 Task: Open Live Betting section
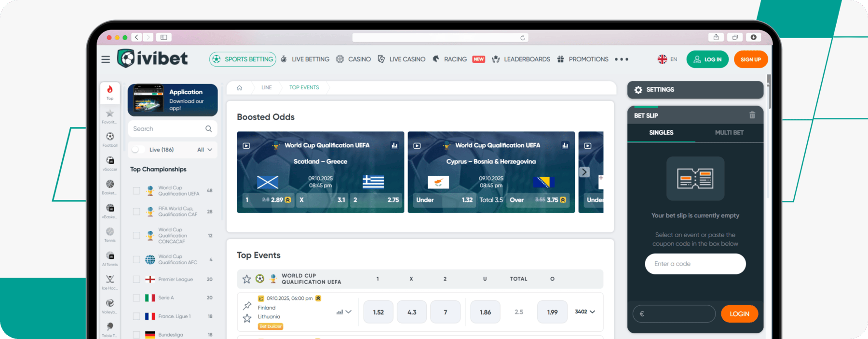pos(305,59)
